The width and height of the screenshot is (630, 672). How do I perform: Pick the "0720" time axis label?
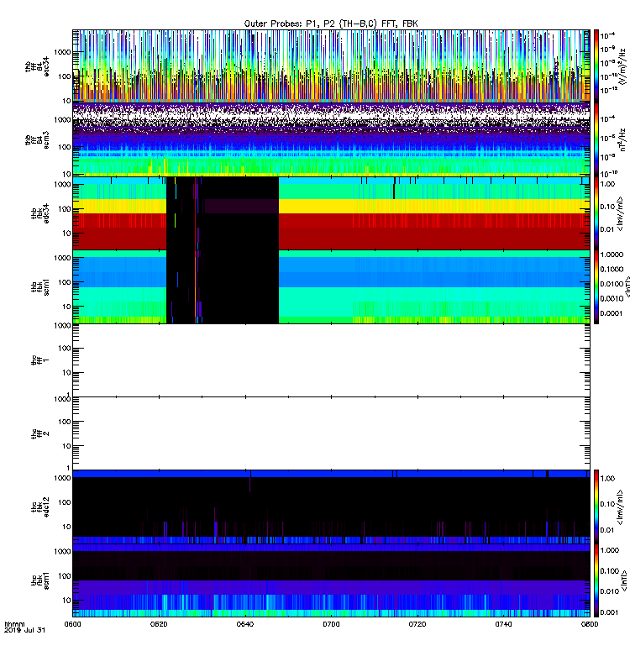tap(417, 624)
